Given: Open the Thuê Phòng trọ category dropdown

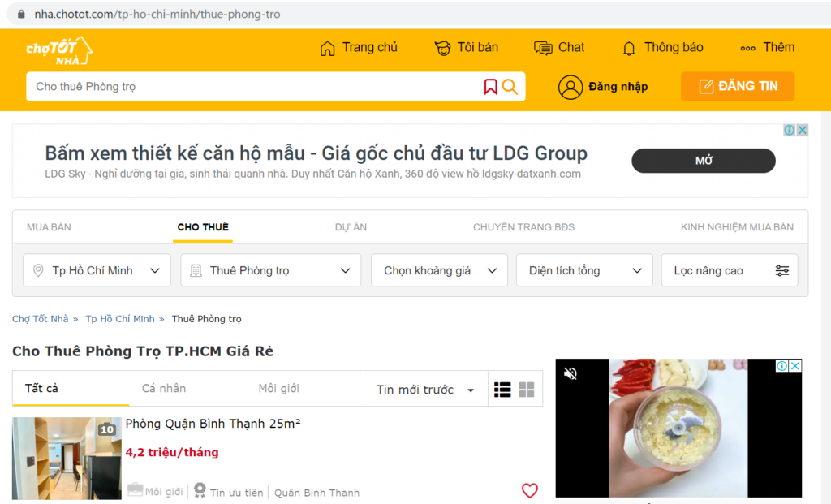Looking at the screenshot, I should click(270, 270).
